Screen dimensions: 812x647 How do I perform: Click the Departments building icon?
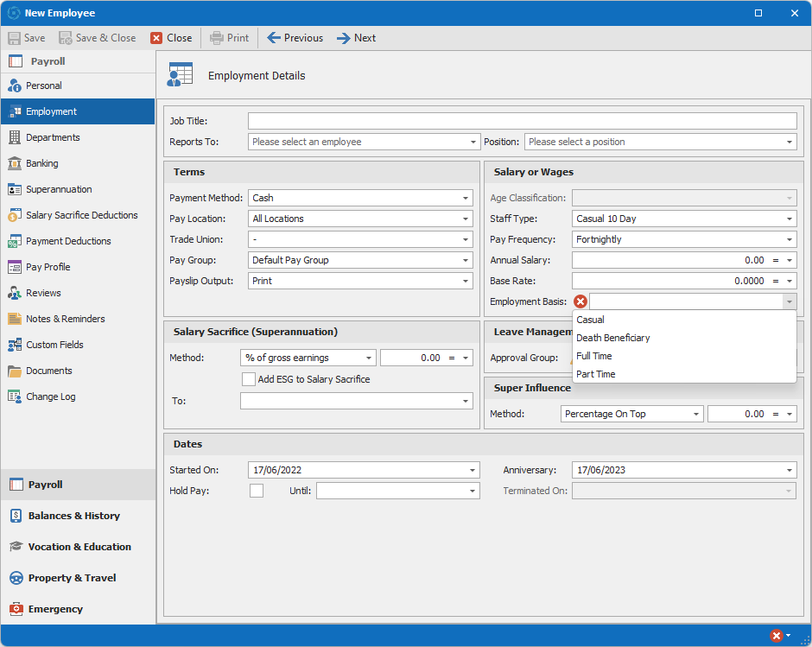[15, 137]
